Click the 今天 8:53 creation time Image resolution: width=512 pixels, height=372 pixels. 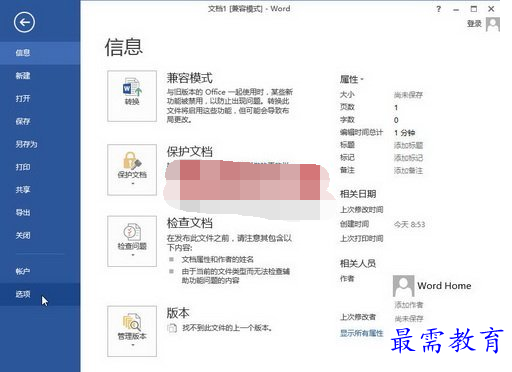(409, 225)
